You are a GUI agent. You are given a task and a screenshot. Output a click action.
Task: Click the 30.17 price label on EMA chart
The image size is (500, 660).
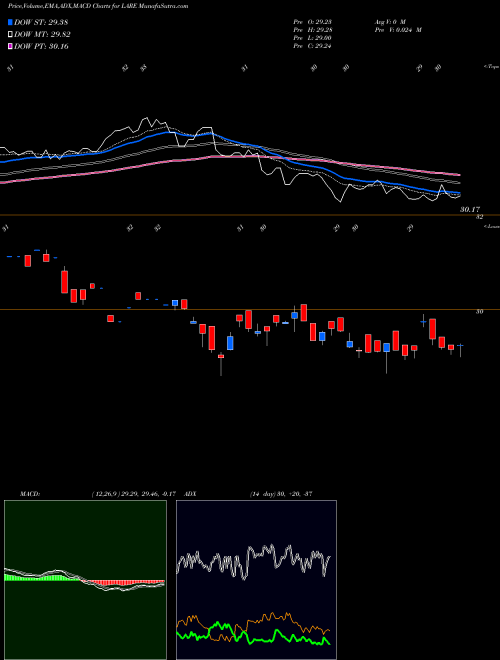[470, 209]
